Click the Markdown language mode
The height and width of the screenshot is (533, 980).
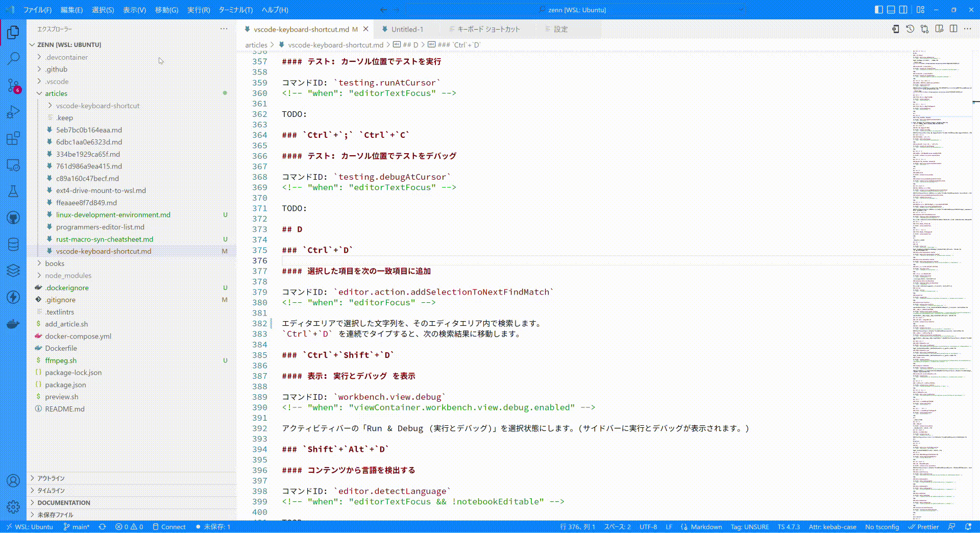[x=706, y=527]
